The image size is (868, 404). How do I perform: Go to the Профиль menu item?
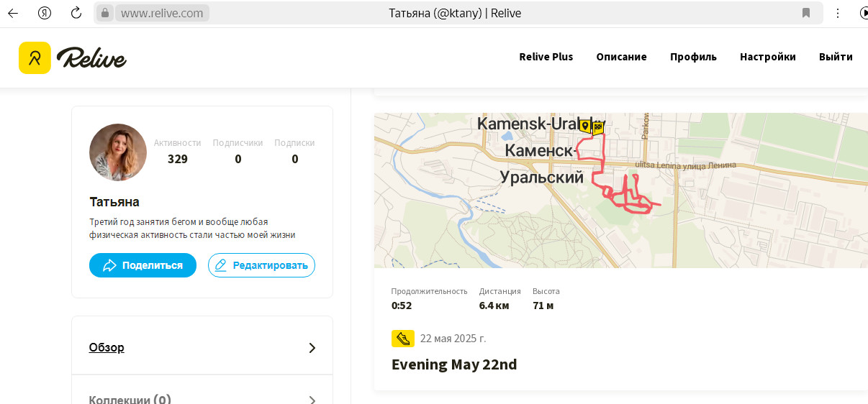(x=693, y=57)
